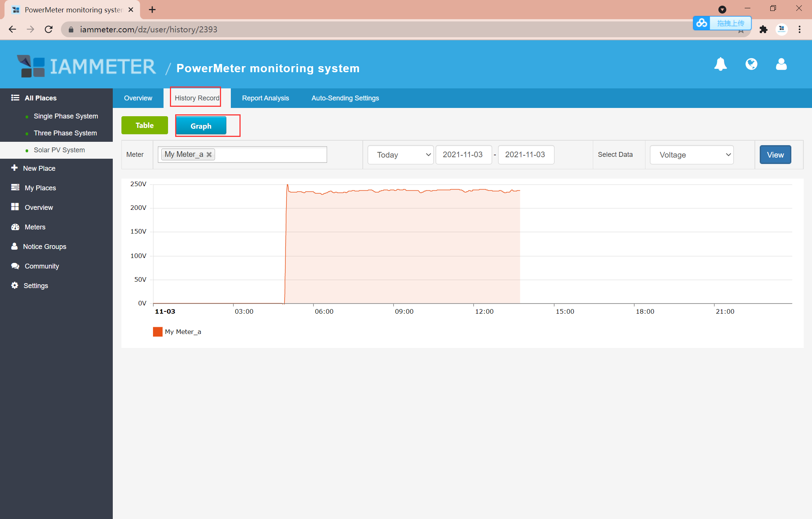Viewport: 812px width, 519px height.
Task: Click the Meters gauge icon
Action: pyautogui.click(x=15, y=227)
